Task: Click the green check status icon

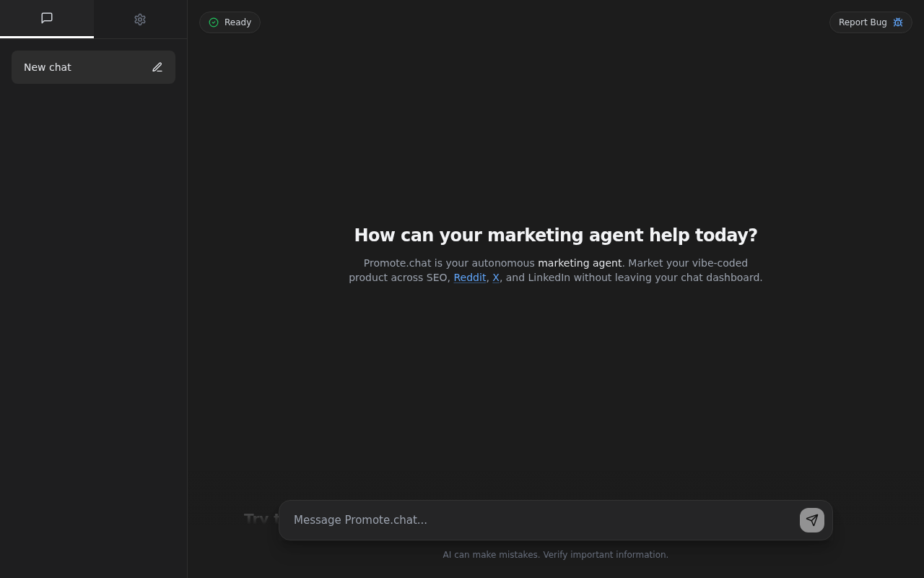Action: pyautogui.click(x=214, y=22)
